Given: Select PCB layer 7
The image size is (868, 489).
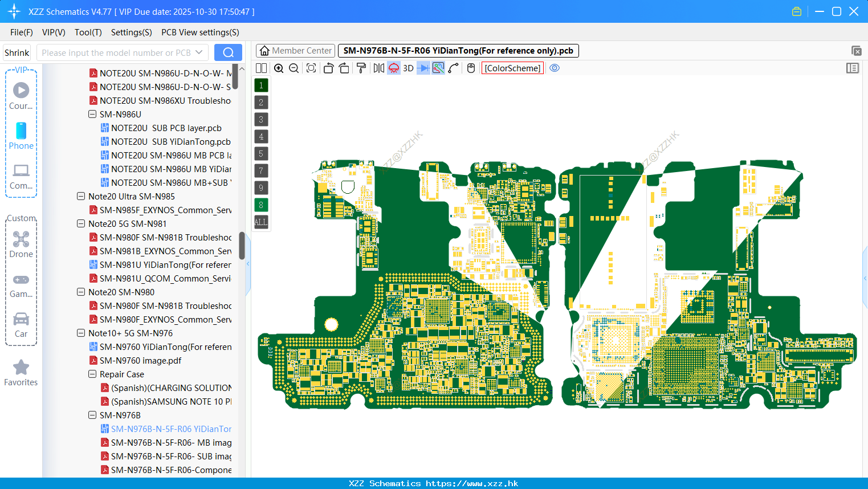Looking at the screenshot, I should click(x=261, y=171).
